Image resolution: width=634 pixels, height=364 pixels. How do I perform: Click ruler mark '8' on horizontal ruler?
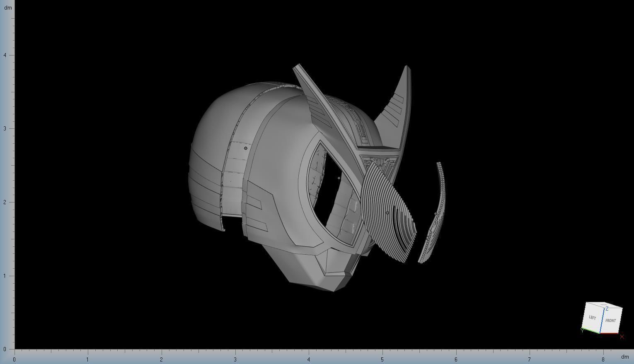pyautogui.click(x=603, y=359)
